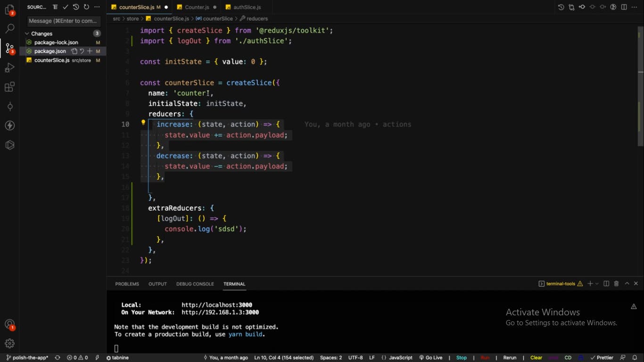Open Run and Debug view
This screenshot has height=362, width=644.
9,68
